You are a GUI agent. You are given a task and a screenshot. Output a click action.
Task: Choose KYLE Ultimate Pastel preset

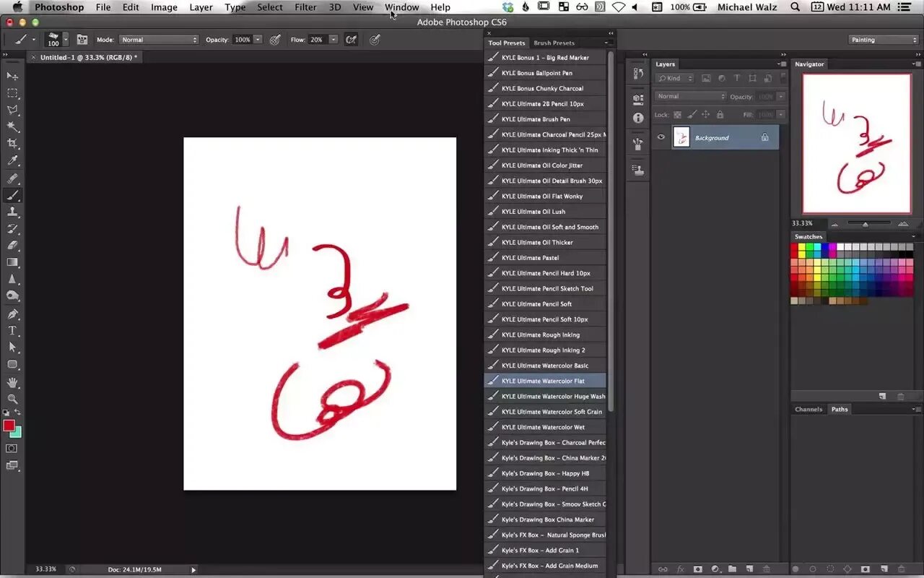click(545, 258)
